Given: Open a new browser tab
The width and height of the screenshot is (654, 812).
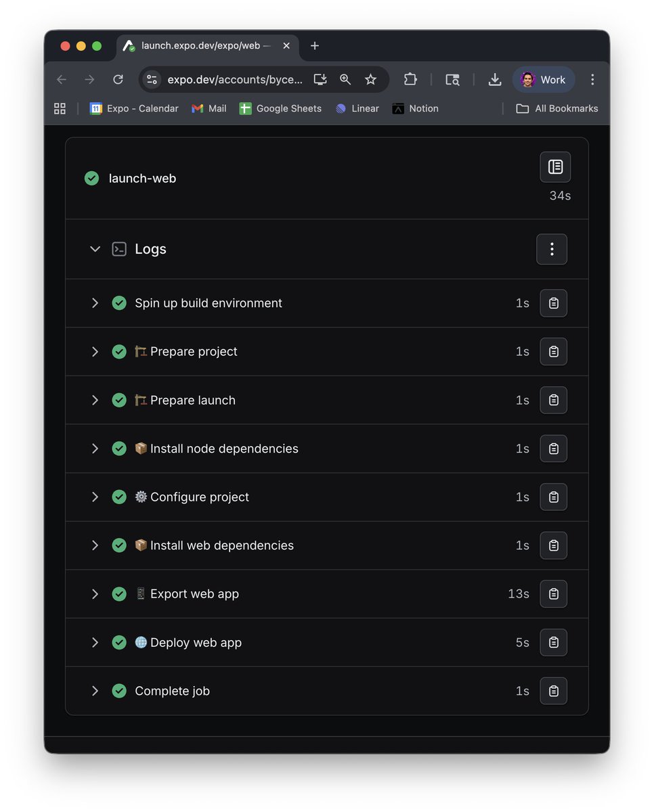Looking at the screenshot, I should pyautogui.click(x=314, y=46).
